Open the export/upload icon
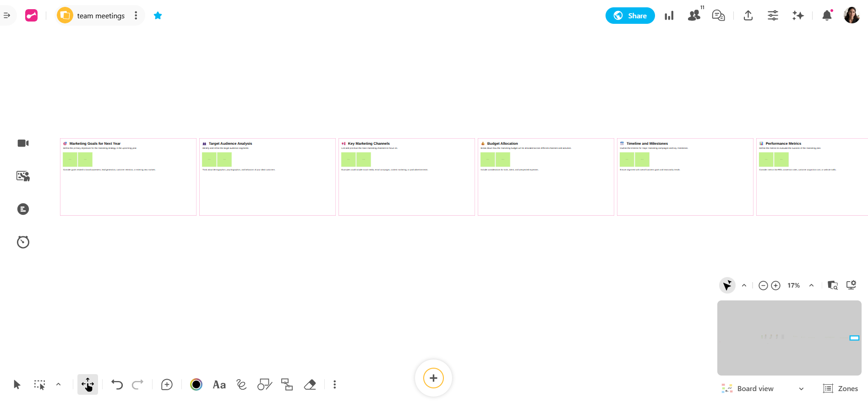The height and width of the screenshot is (403, 868). tap(748, 16)
